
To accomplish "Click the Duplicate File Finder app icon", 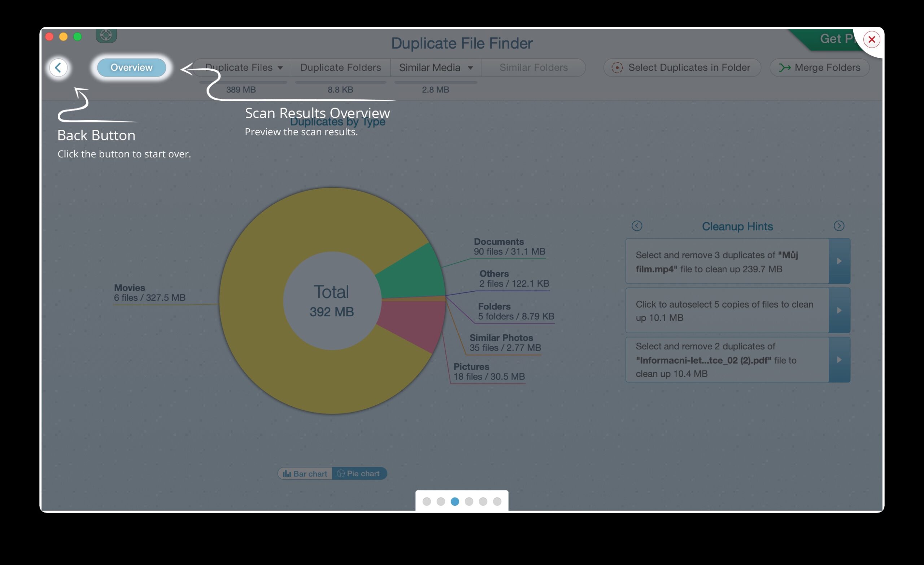I will [x=106, y=35].
